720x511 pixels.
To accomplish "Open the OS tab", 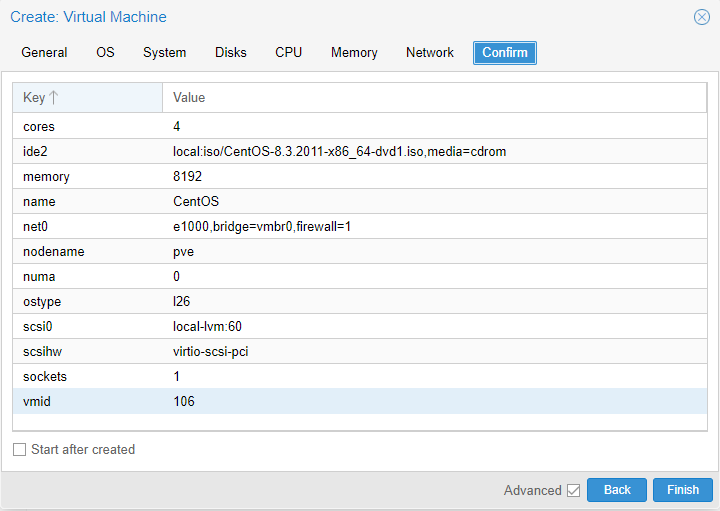I will tap(105, 53).
